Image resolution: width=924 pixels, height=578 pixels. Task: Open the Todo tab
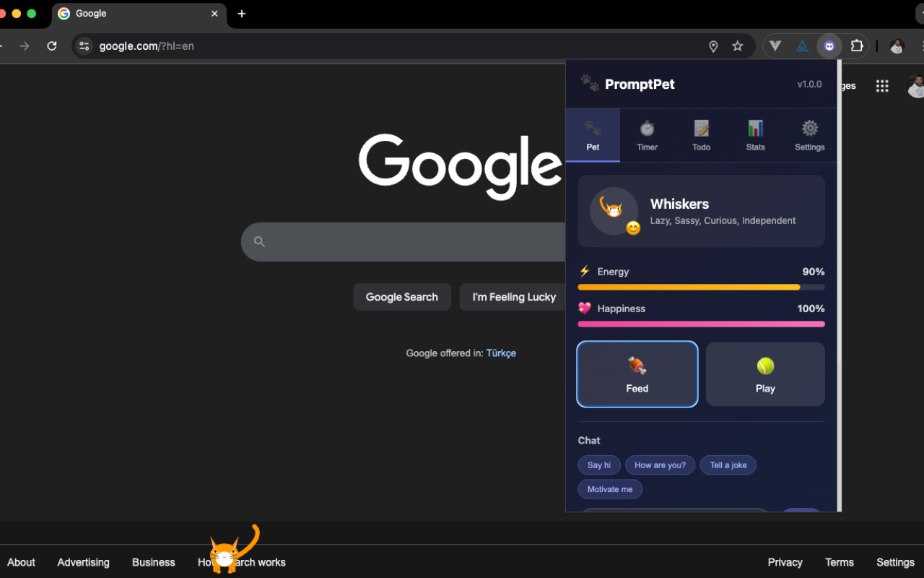(x=701, y=135)
